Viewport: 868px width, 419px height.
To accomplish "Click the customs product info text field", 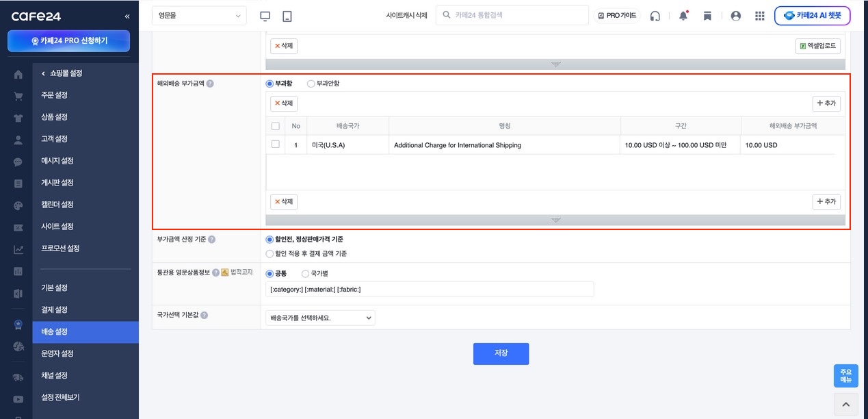I will [430, 289].
